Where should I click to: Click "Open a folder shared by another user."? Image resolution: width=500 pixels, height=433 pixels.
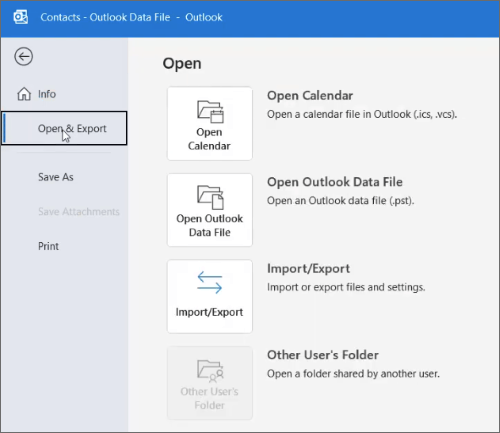[353, 374]
